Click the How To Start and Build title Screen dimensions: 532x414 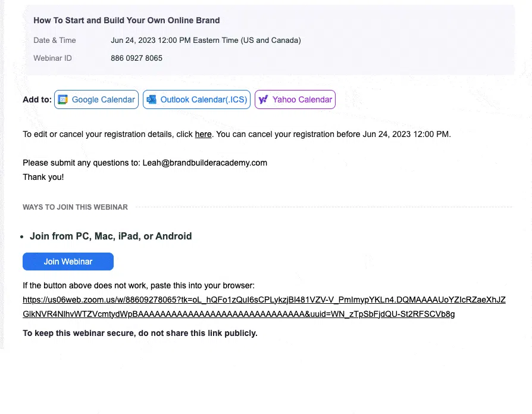(127, 20)
